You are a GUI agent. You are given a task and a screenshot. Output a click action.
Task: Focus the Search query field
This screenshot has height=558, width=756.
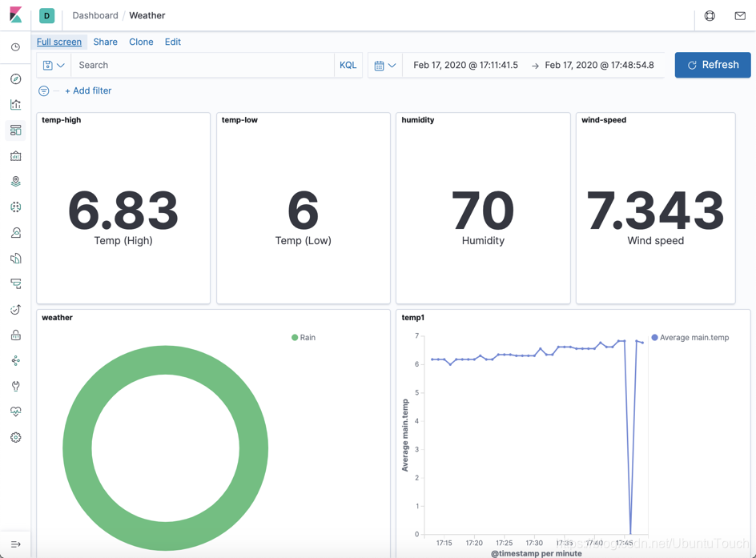coord(203,65)
